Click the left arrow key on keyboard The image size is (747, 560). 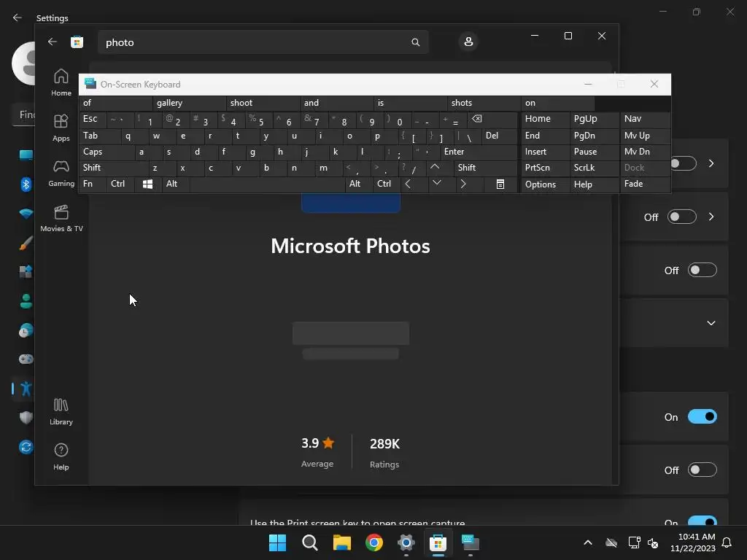tap(408, 184)
